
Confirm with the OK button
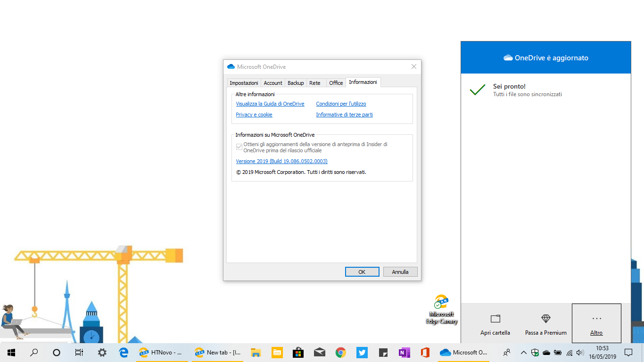[x=362, y=271]
